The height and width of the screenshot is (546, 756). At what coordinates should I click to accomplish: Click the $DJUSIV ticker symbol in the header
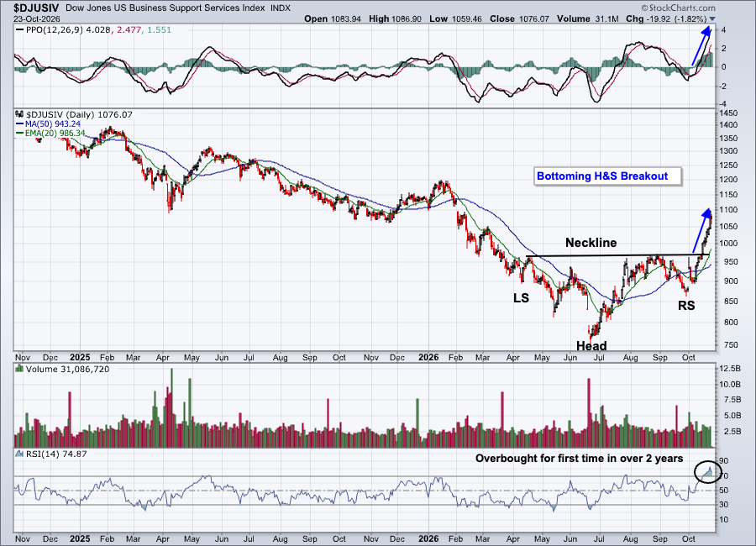point(36,8)
